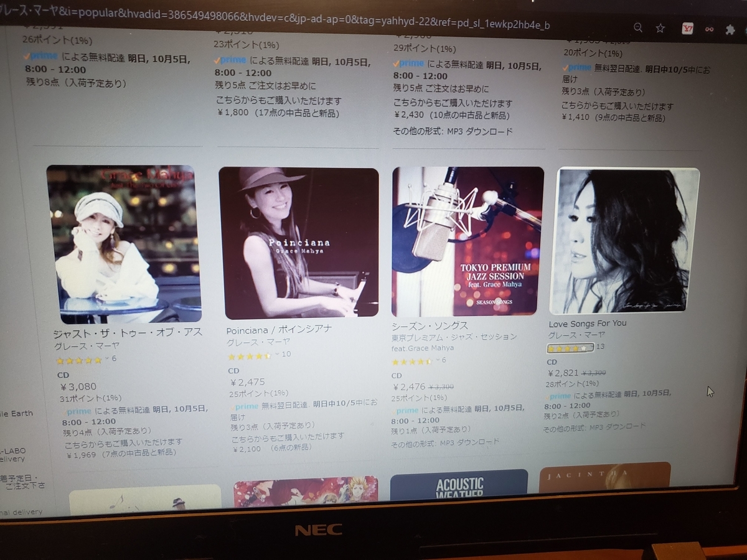Click the ¥2,476 CD price
This screenshot has height=560, width=747.
coord(409,387)
